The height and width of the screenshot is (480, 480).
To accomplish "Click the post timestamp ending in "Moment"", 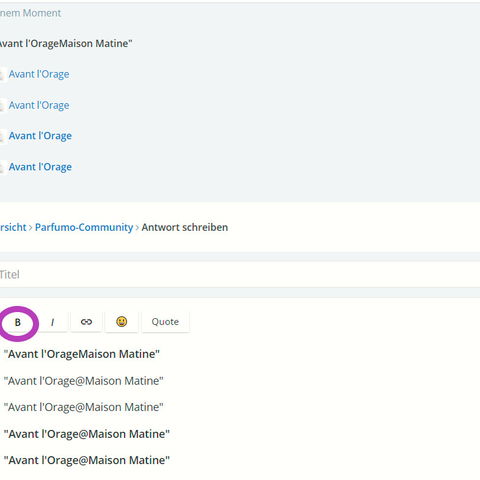I will pos(30,13).
